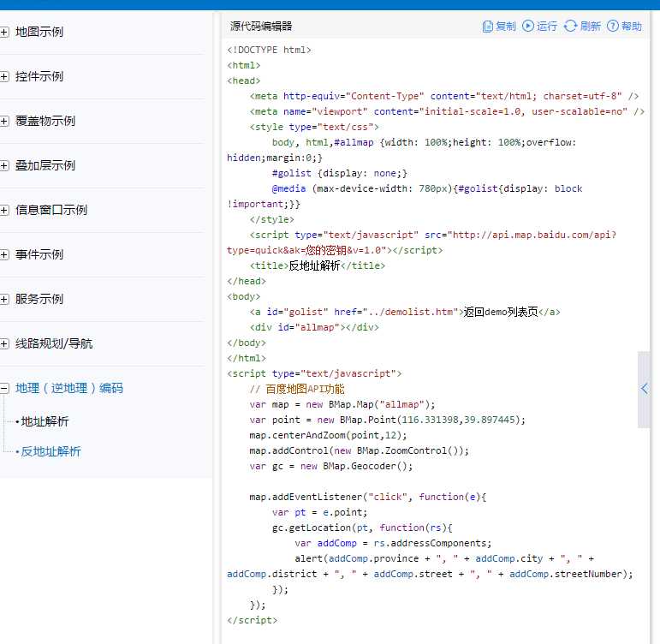Open the 地址解析 example
This screenshot has height=644, width=660.
(45, 421)
